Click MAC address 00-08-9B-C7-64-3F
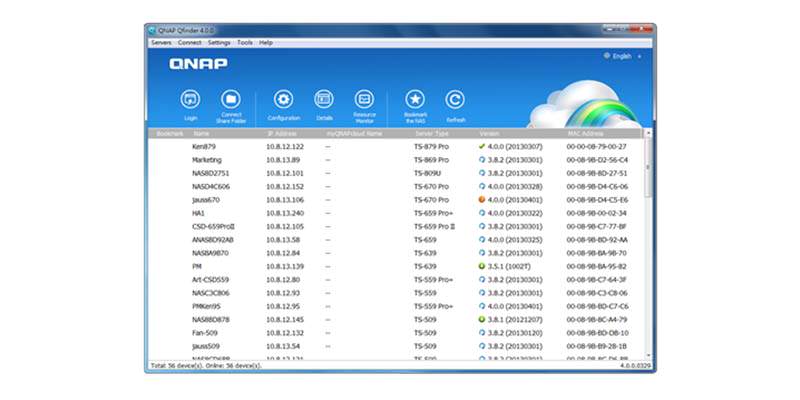The height and width of the screenshot is (400, 800). coord(596,280)
